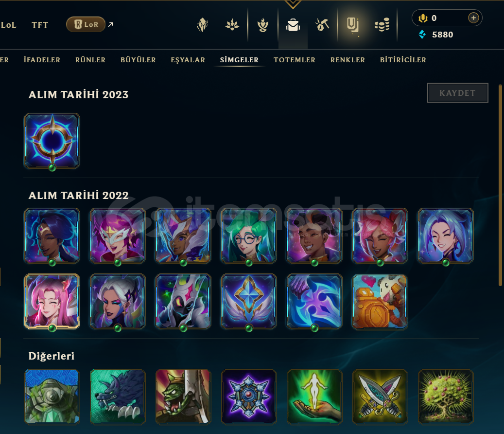Image resolution: width=504 pixels, height=434 pixels.
Task: Open the Loot hammer crafting icon
Action: (322, 25)
